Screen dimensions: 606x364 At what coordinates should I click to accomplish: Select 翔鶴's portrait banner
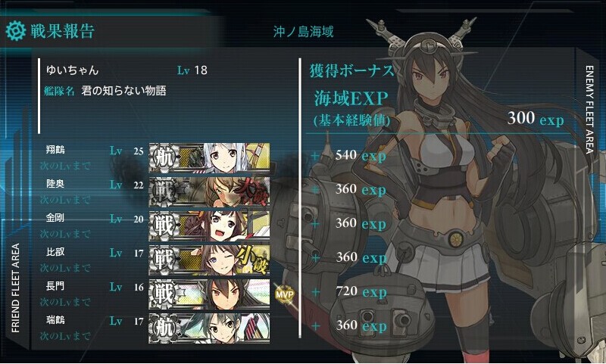[209, 157]
